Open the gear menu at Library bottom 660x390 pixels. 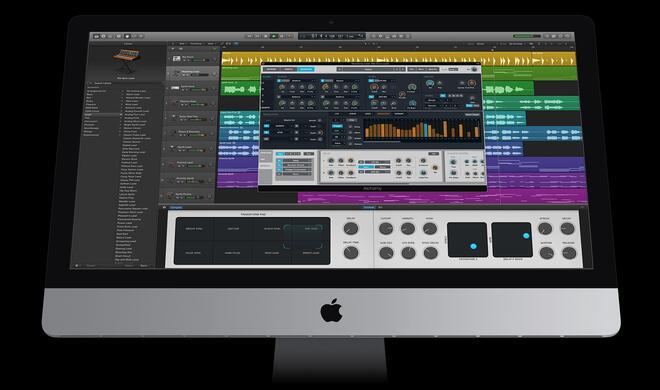(77, 265)
